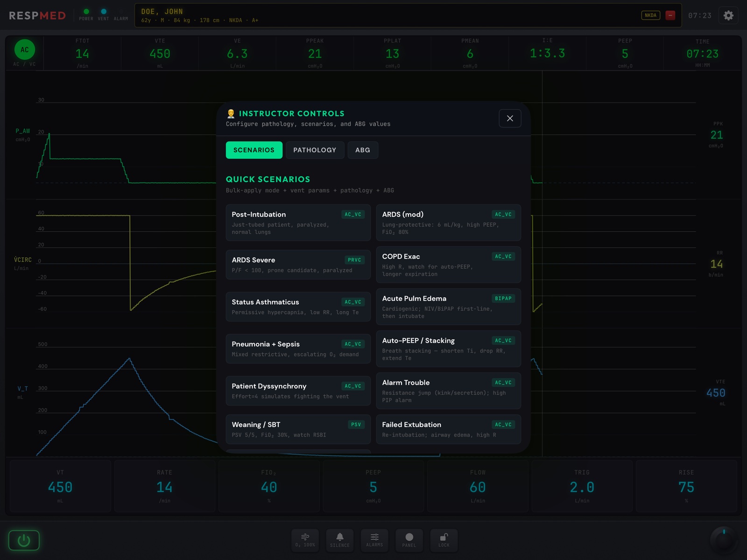Click the VTE 450 side readout
This screenshot has width=747, height=560.
tap(716, 392)
